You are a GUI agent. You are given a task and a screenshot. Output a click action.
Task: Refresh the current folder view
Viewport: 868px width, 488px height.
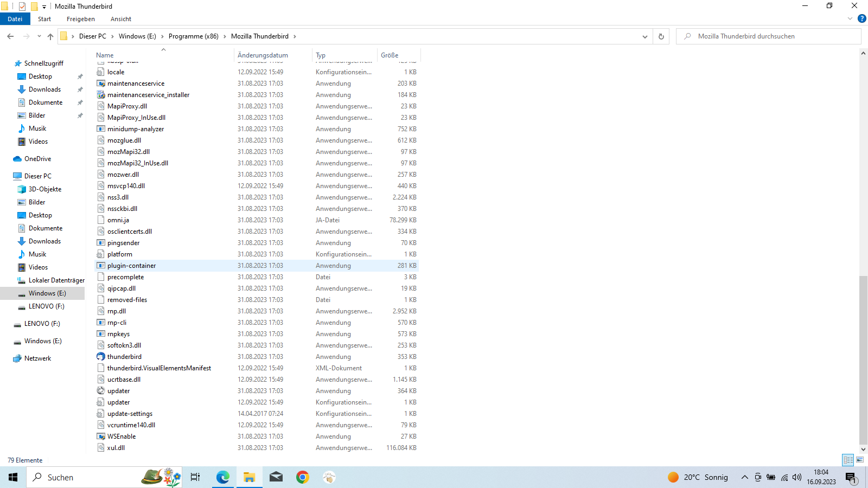pyautogui.click(x=661, y=37)
